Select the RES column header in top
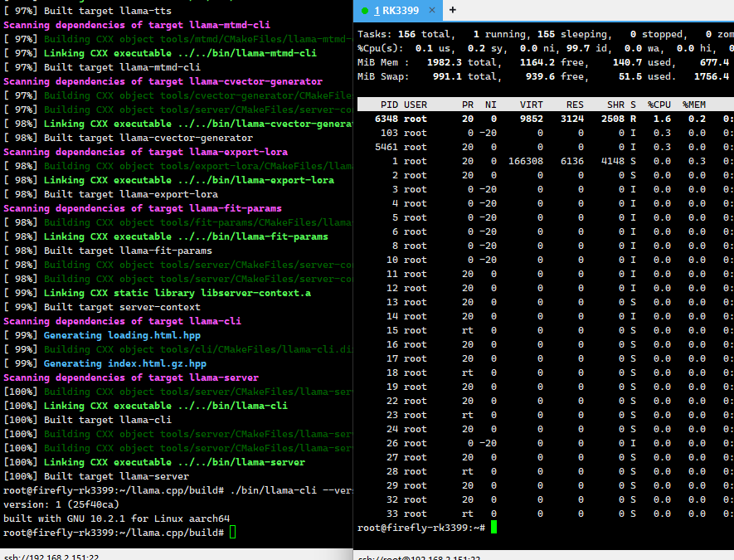734x560 pixels. [x=575, y=105]
